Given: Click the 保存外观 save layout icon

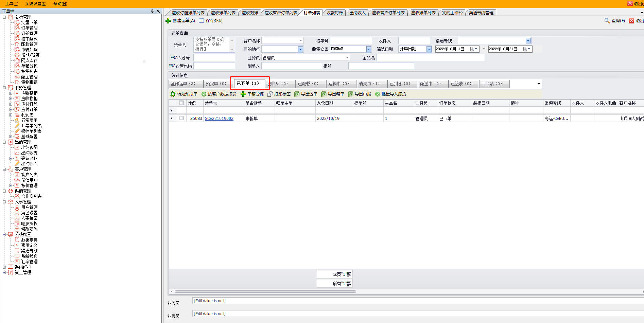Looking at the screenshot, I should pos(202,21).
